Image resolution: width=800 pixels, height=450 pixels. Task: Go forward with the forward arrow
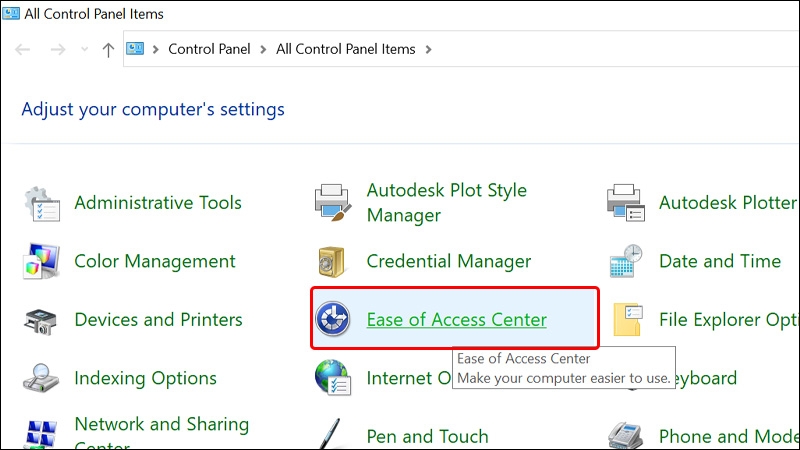58,49
